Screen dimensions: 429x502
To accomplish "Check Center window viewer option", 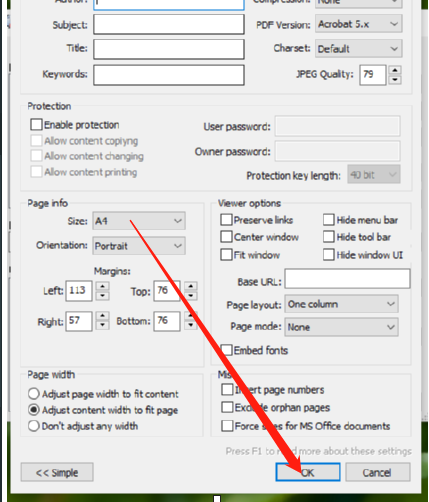I will (x=226, y=237).
